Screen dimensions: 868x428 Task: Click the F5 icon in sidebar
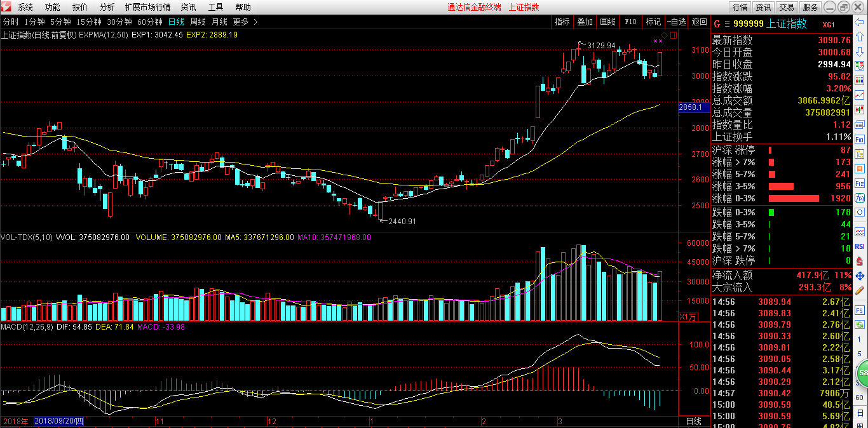[860, 311]
